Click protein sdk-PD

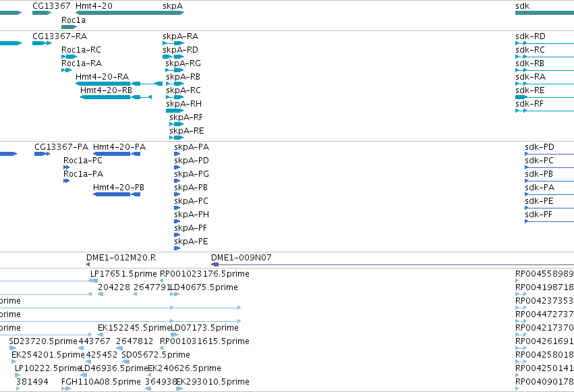click(540, 147)
